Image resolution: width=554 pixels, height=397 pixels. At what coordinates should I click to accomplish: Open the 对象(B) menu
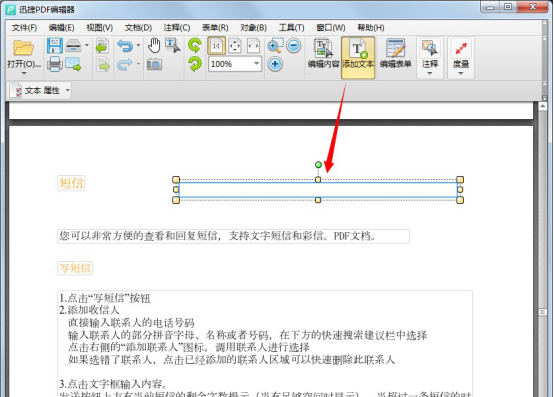[253, 28]
